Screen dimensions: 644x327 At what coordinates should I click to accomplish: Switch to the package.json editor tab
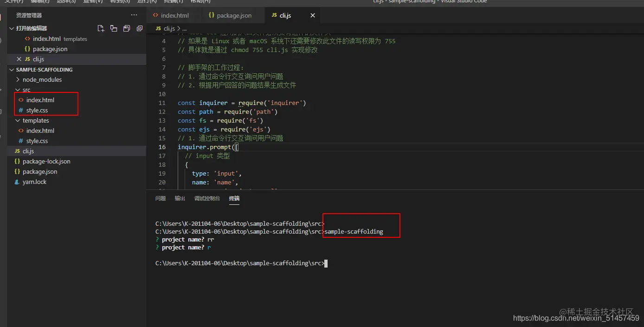click(234, 15)
